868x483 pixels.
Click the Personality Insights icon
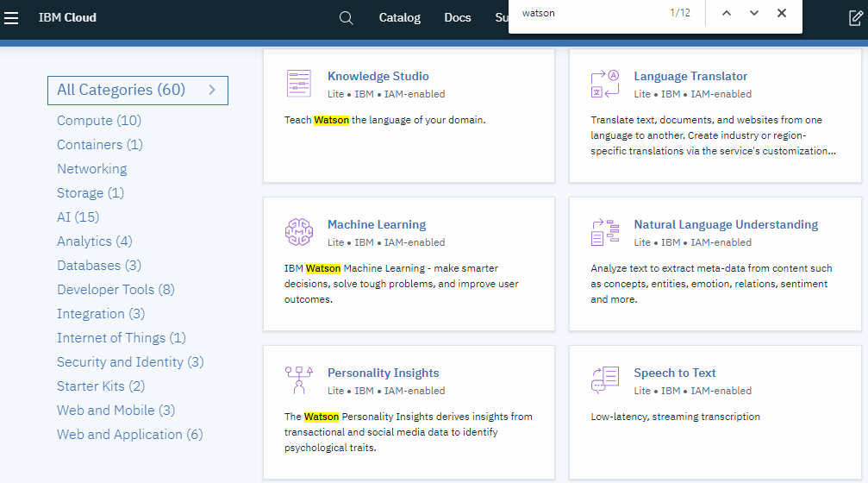click(299, 380)
